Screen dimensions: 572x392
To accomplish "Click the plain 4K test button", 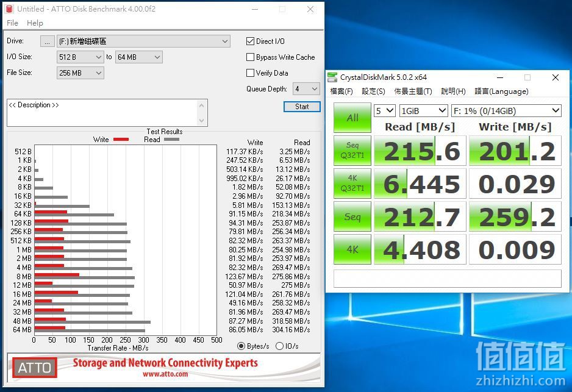I will tap(352, 249).
